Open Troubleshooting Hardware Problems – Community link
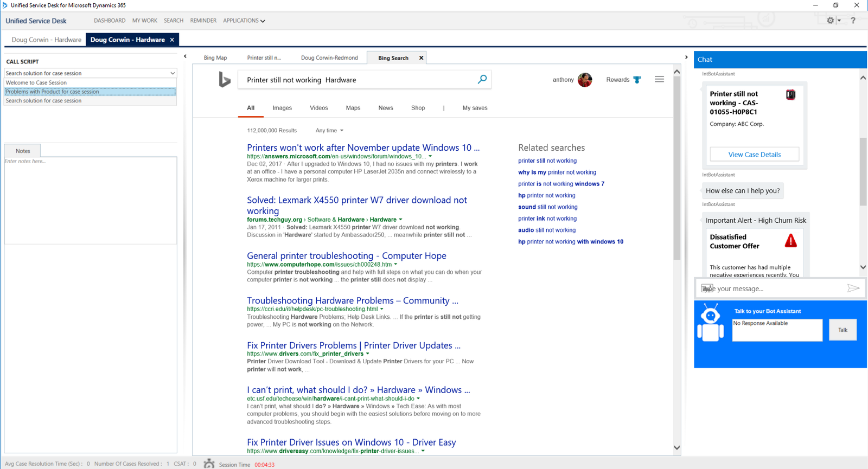868x469 pixels. (x=353, y=300)
